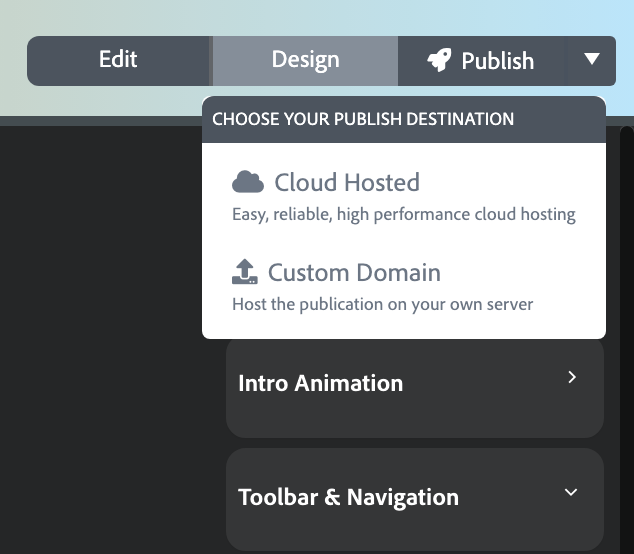
Task: Open the Intro Animation section title
Action: pyautogui.click(x=320, y=383)
